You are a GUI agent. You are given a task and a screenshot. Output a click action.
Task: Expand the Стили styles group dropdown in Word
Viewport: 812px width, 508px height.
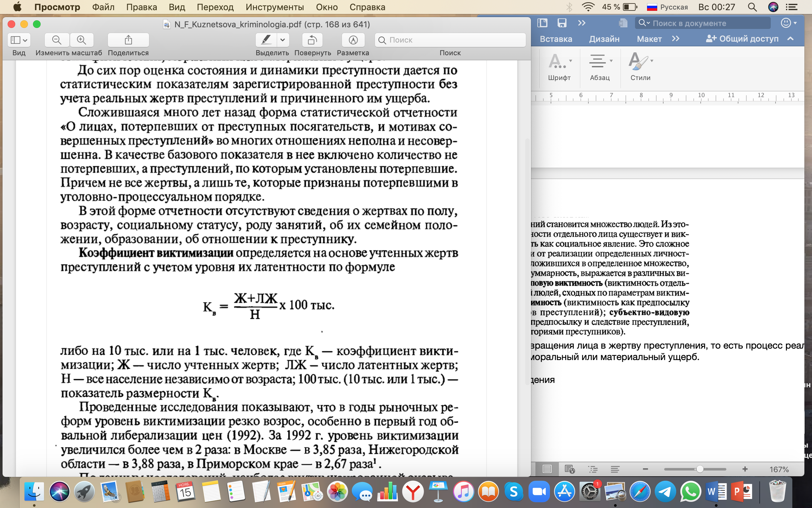coord(652,61)
